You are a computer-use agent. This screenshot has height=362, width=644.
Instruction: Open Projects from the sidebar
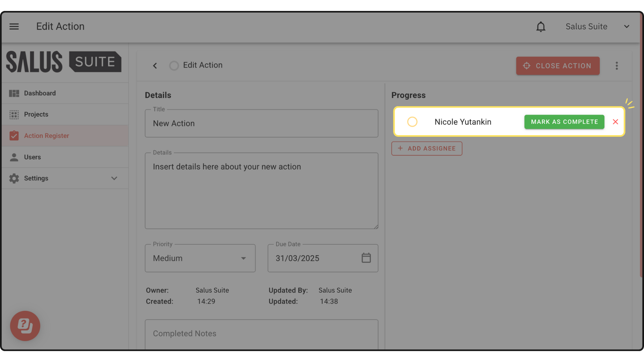pyautogui.click(x=36, y=115)
